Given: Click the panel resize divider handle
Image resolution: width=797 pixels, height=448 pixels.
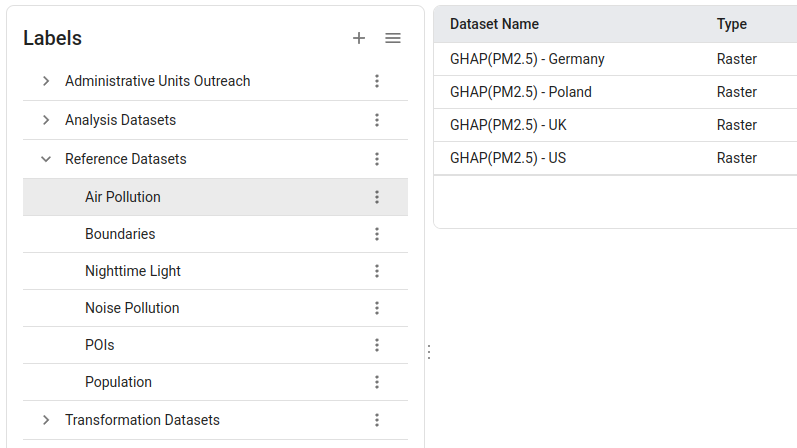Looking at the screenshot, I should (429, 352).
